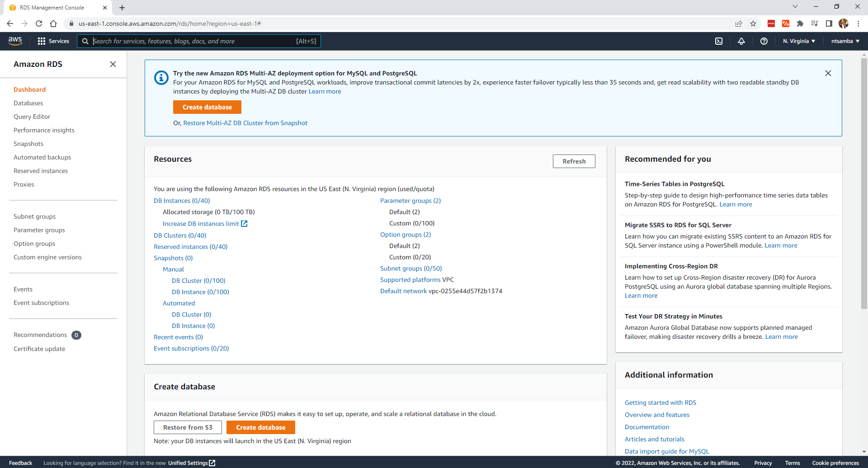The height and width of the screenshot is (468, 868).
Task: Open Subnet groups in the sidebar
Action: (x=34, y=216)
